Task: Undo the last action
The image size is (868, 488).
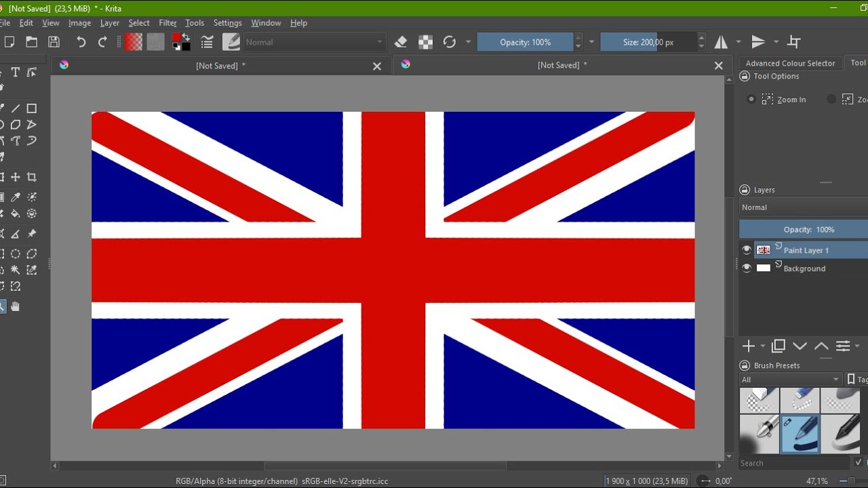Action: (x=81, y=42)
